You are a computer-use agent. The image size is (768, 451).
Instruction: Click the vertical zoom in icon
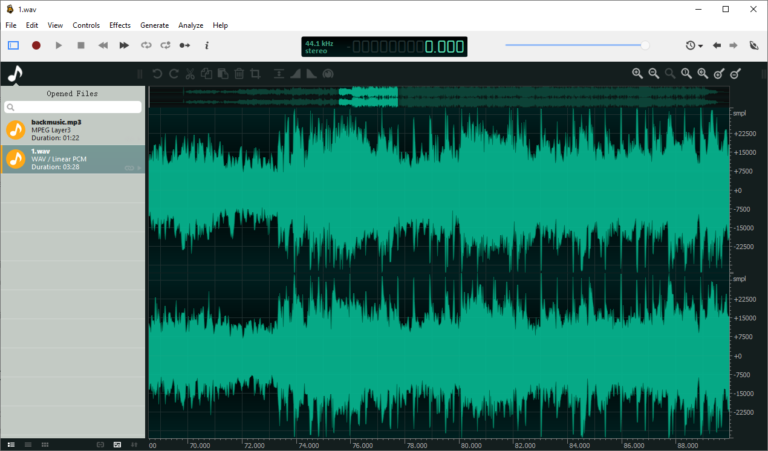coord(719,73)
